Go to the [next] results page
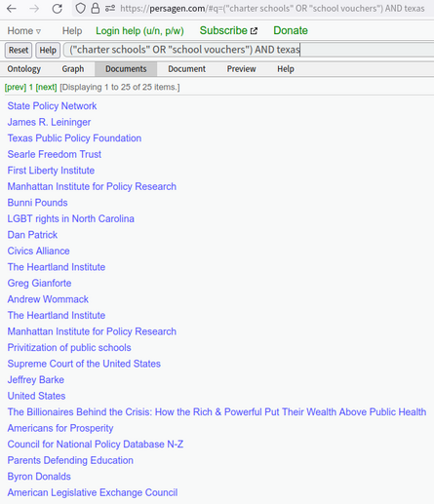Image resolution: width=434 pixels, height=504 pixels. click(46, 87)
